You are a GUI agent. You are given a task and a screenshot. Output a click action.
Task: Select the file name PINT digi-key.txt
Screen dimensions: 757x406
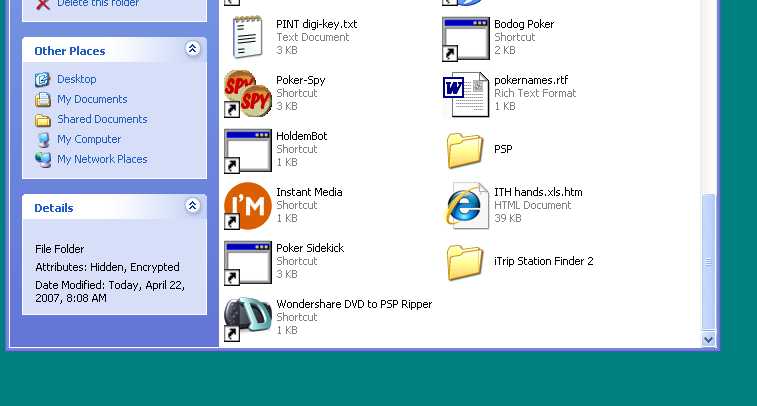tap(317, 24)
